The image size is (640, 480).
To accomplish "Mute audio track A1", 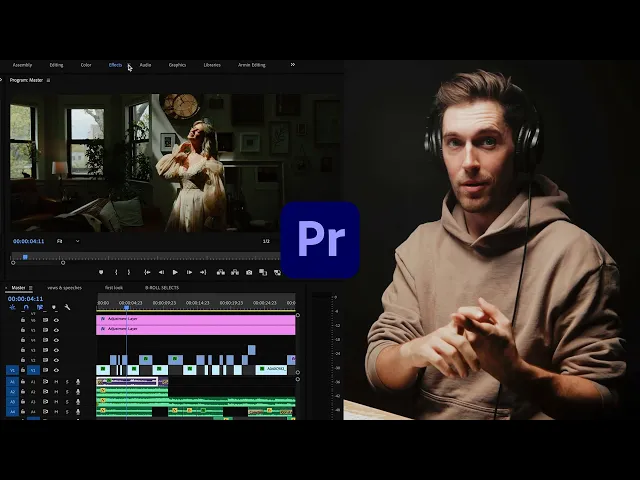I will click(56, 382).
